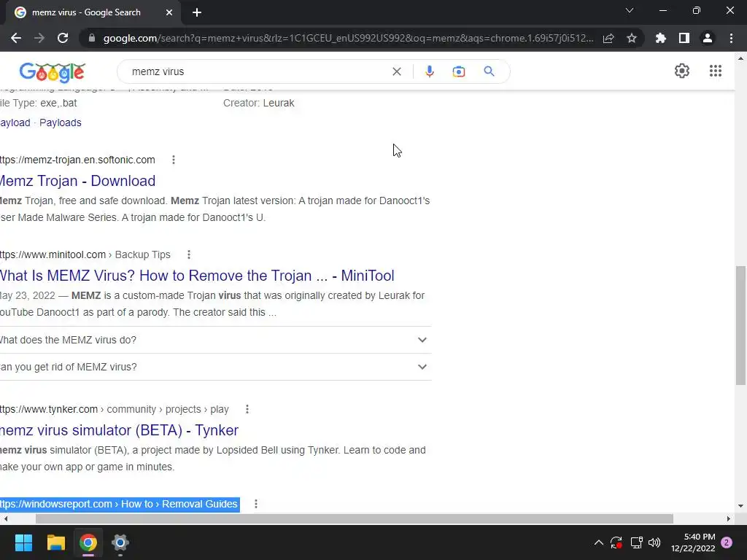Screen dimensions: 747x560
Task: Submit search with magnifying glass
Action: (489, 71)
